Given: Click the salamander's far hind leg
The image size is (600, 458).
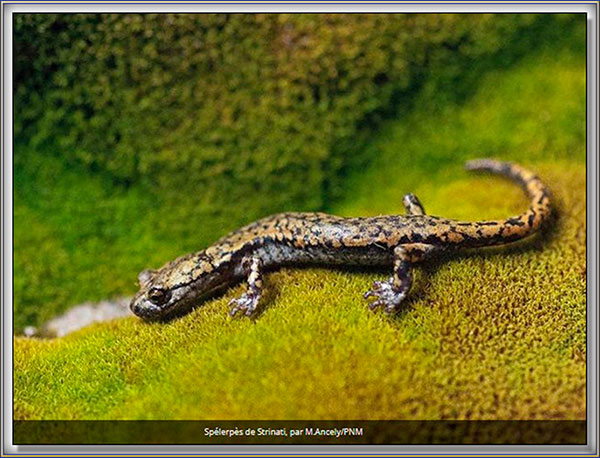Looking at the screenshot, I should [413, 204].
